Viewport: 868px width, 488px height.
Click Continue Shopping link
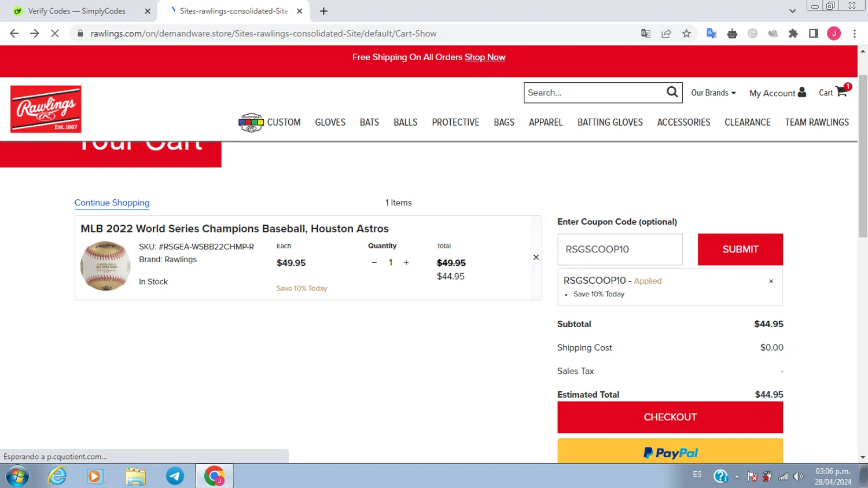pyautogui.click(x=112, y=203)
